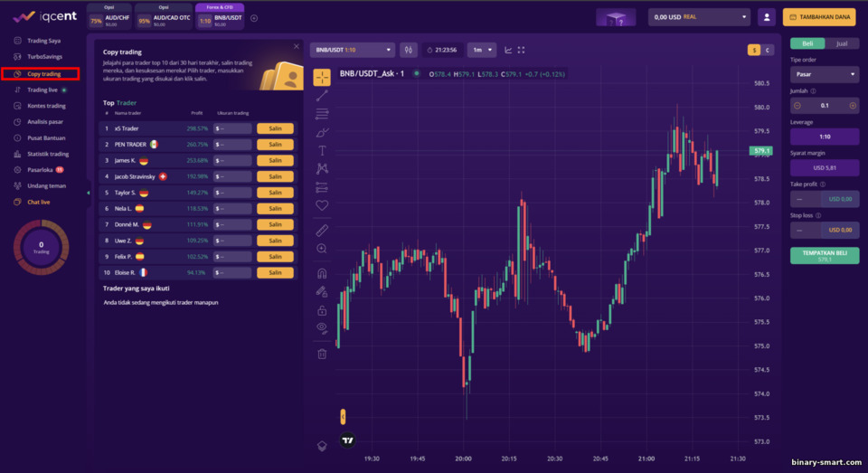Collapse the left side panel arrow
Screen dimensions: 868x473
(88, 193)
